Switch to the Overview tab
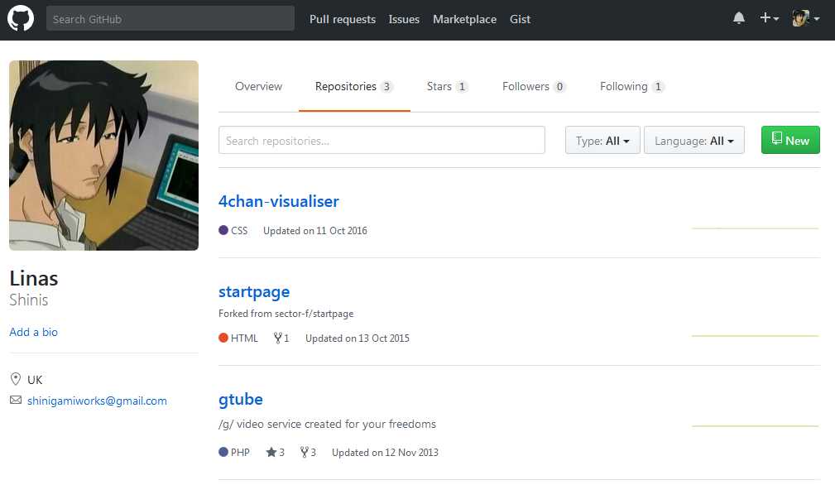 [x=258, y=86]
